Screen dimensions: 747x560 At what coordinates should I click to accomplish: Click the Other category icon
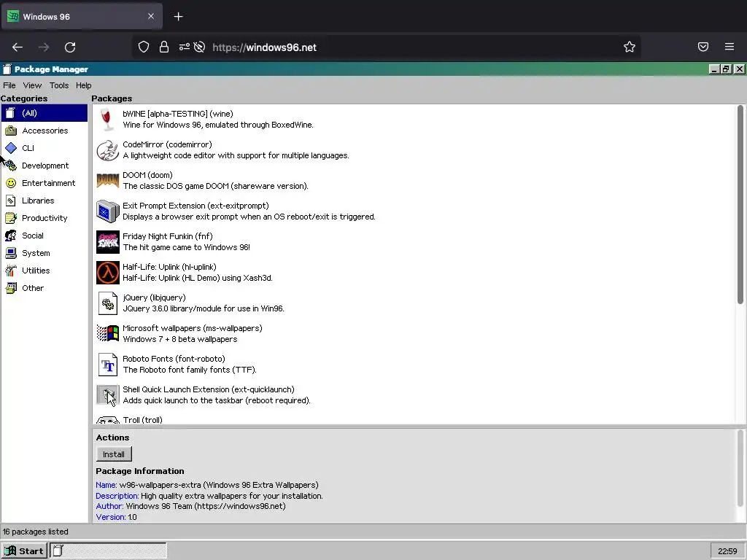coord(10,288)
